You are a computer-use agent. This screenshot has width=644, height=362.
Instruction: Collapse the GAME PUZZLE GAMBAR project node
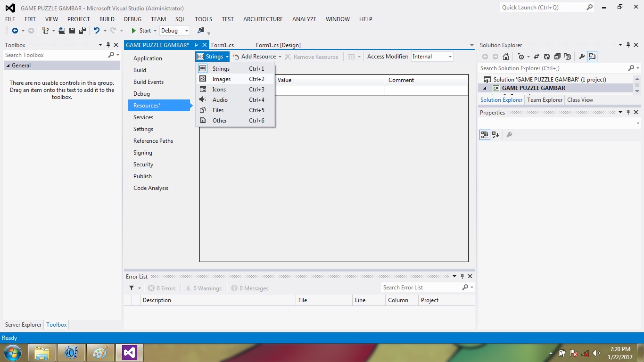(485, 88)
